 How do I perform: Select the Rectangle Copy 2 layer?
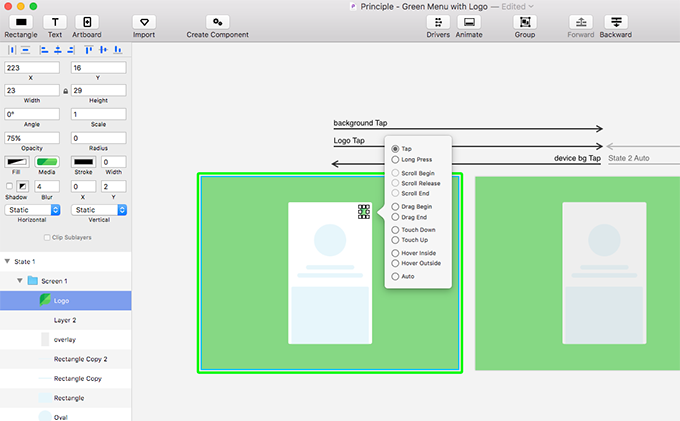click(80, 358)
